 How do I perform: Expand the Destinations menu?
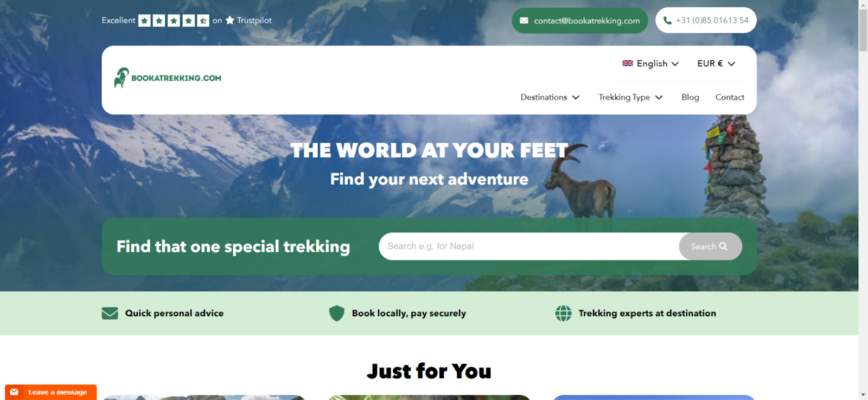pos(550,97)
